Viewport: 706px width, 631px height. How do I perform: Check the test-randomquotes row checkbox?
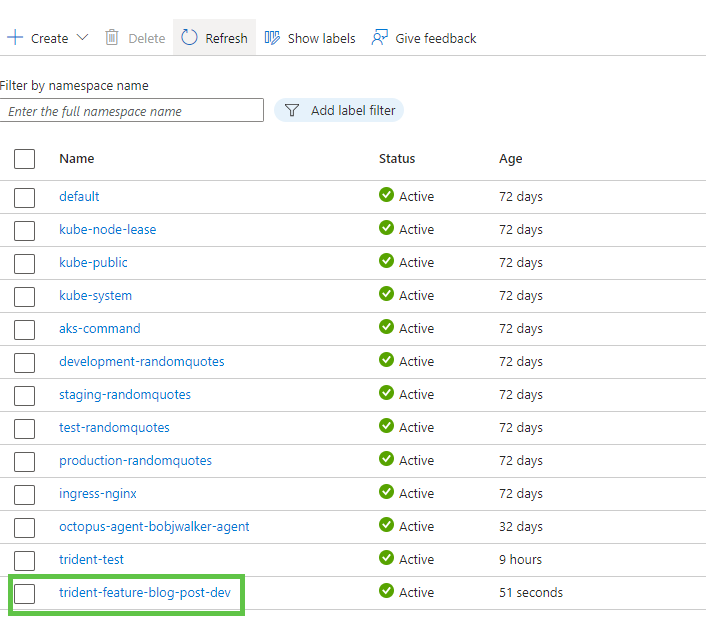tap(24, 428)
